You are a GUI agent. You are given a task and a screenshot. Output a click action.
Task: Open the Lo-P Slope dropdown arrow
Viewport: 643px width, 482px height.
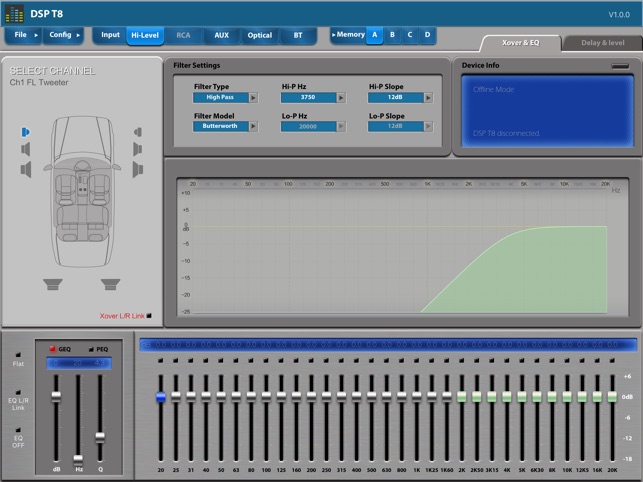[x=428, y=127]
